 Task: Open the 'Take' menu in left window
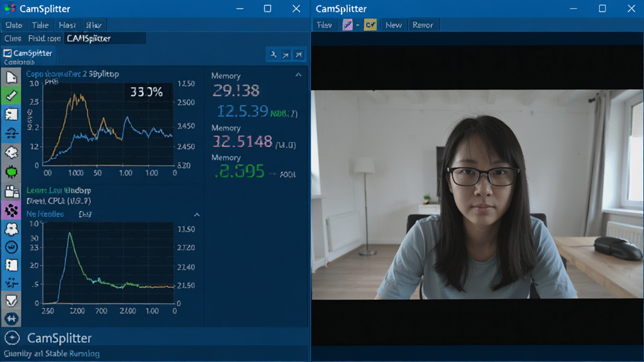pyautogui.click(x=40, y=25)
